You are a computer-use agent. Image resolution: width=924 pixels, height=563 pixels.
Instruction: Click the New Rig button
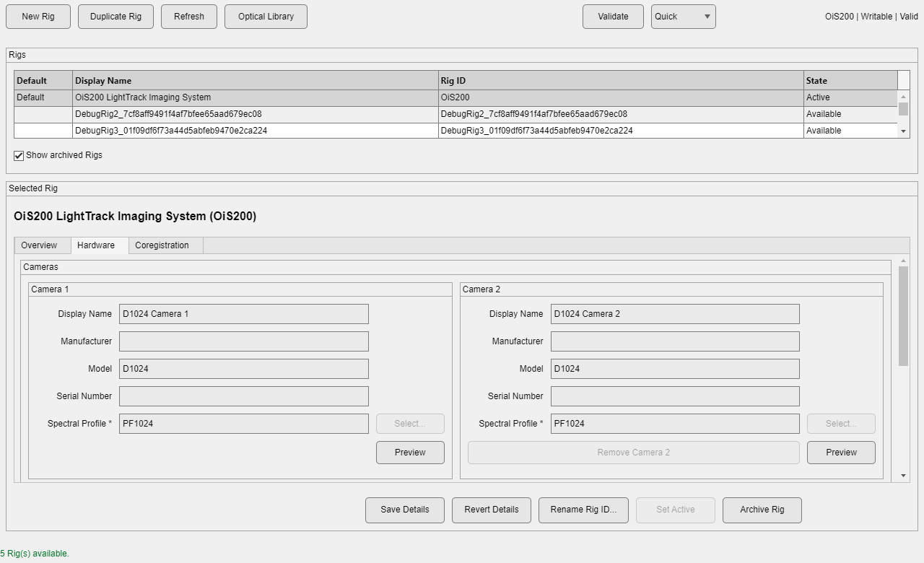38,17
